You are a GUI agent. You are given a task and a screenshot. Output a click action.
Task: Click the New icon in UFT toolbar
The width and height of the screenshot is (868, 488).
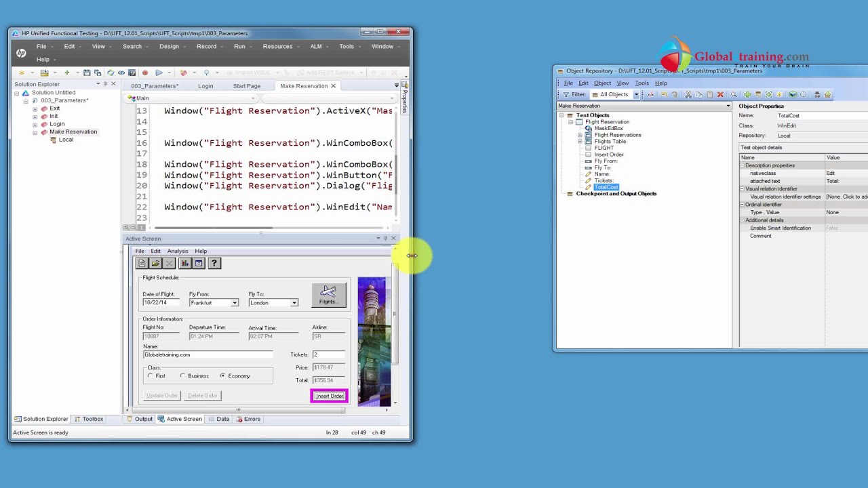point(22,73)
